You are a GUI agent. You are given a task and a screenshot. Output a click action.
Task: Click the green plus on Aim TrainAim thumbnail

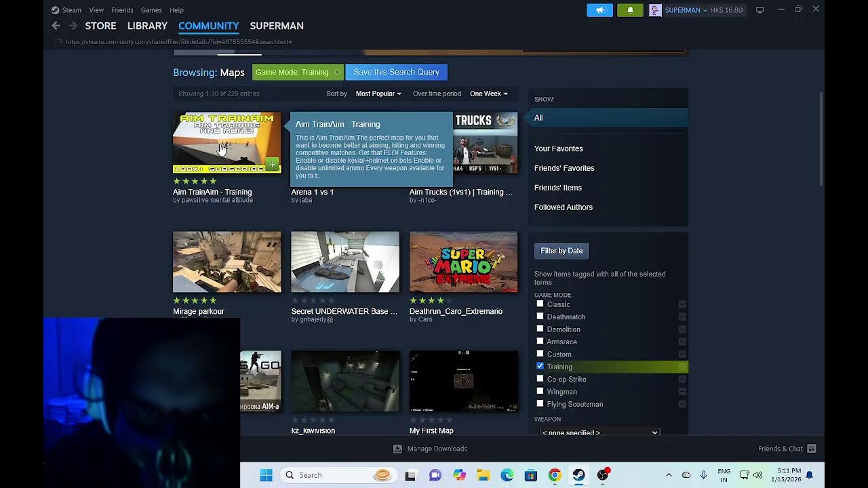pos(272,164)
